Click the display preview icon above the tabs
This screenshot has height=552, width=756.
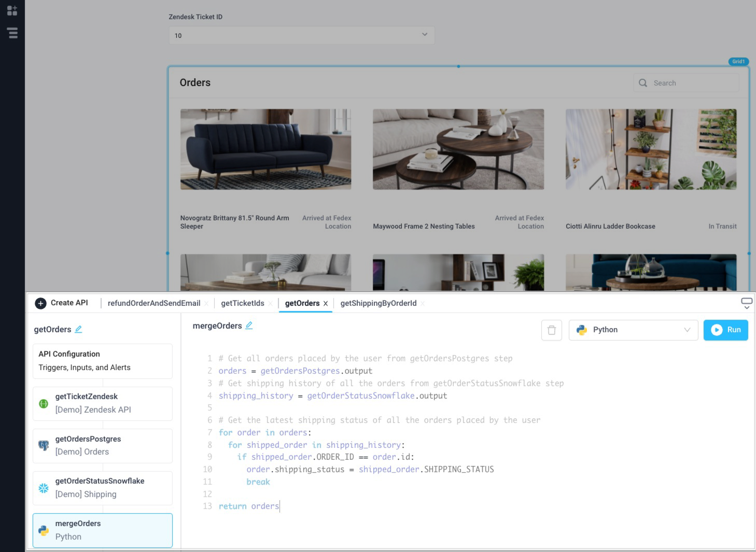[747, 300]
